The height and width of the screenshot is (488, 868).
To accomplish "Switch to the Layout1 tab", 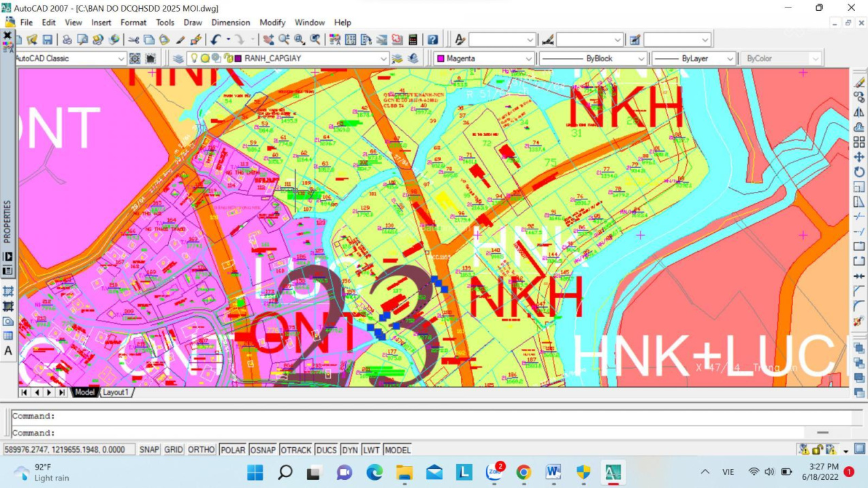I will click(x=116, y=392).
